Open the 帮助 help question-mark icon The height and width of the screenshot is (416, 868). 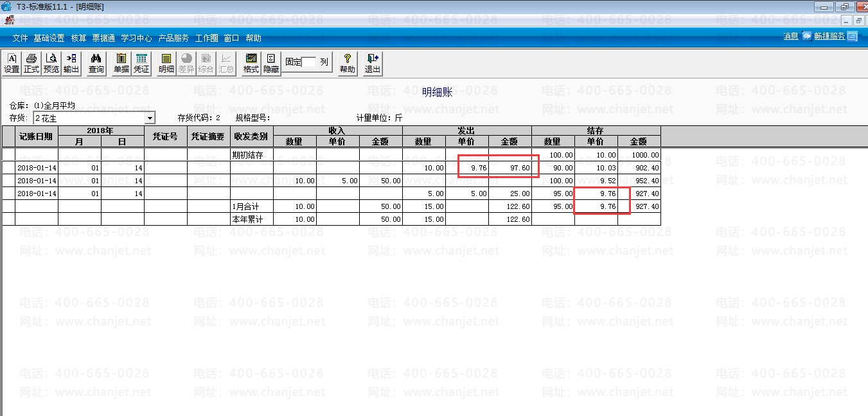pos(348,63)
